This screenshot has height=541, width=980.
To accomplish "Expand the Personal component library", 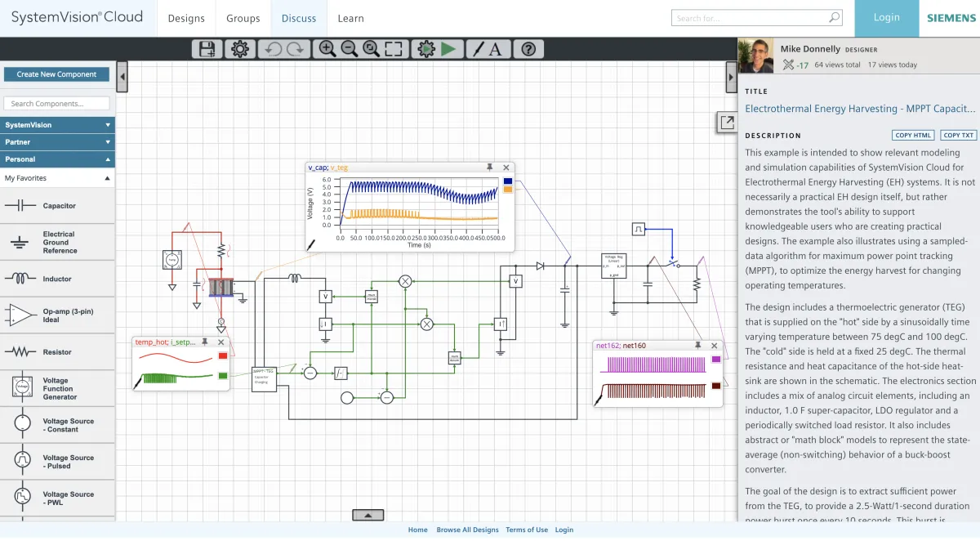I will pos(58,159).
